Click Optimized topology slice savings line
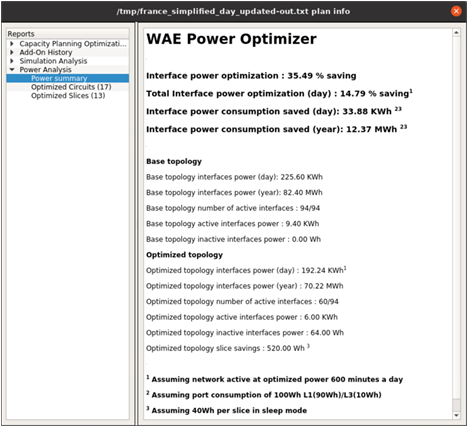Image resolution: width=468 pixels, height=427 pixels. [228, 348]
